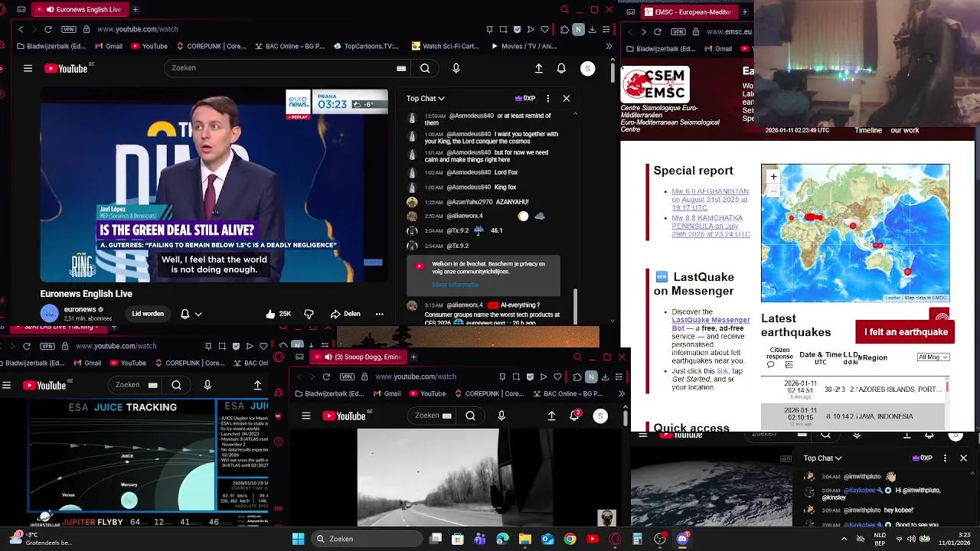980x551 pixels.
Task: Open new tab beside Snoop Dogg tab
Action: pyautogui.click(x=413, y=357)
